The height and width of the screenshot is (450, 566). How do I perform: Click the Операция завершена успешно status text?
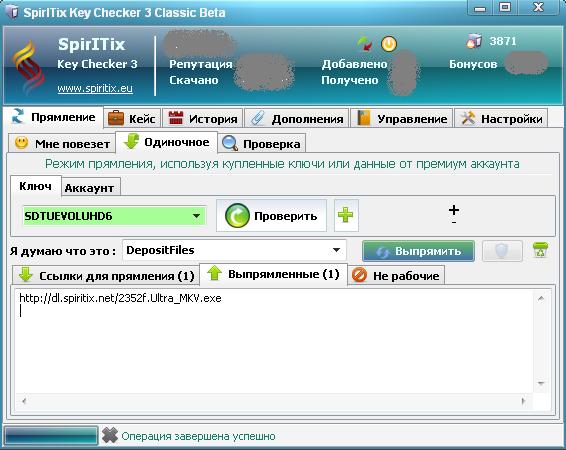point(198,436)
